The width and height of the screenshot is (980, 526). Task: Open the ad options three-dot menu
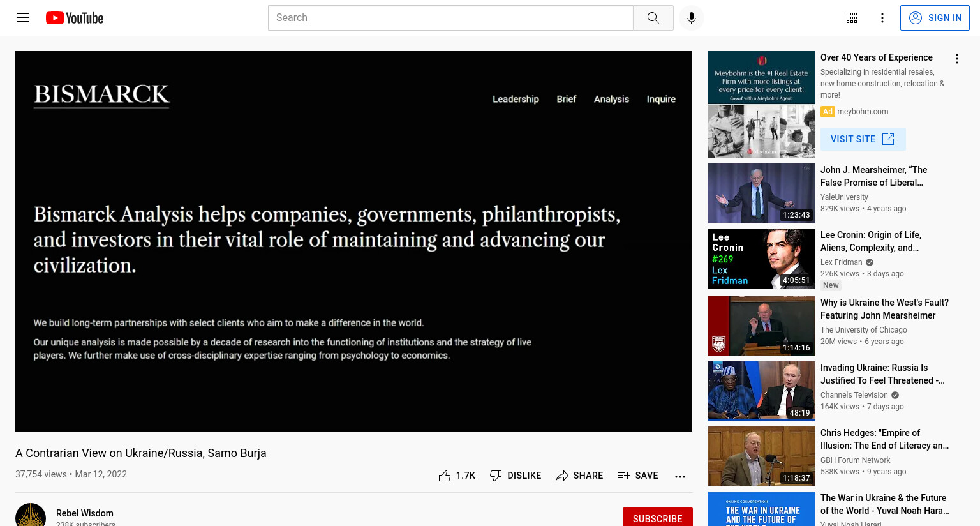click(956, 59)
